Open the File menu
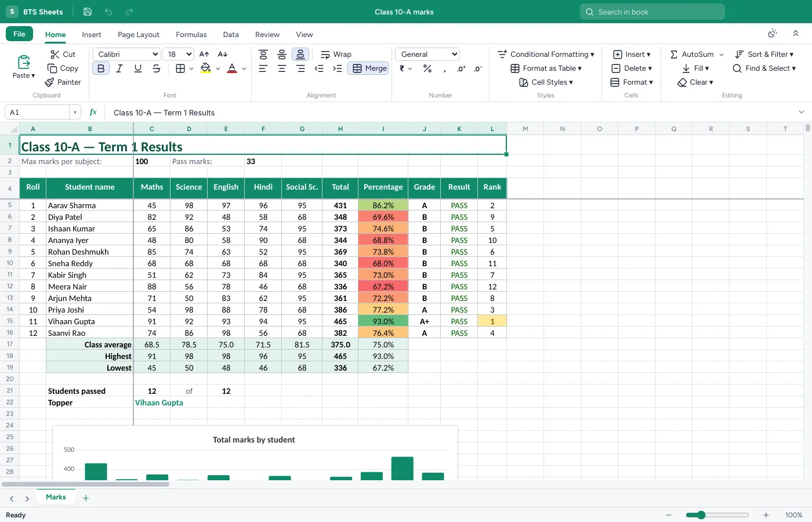 click(x=19, y=34)
